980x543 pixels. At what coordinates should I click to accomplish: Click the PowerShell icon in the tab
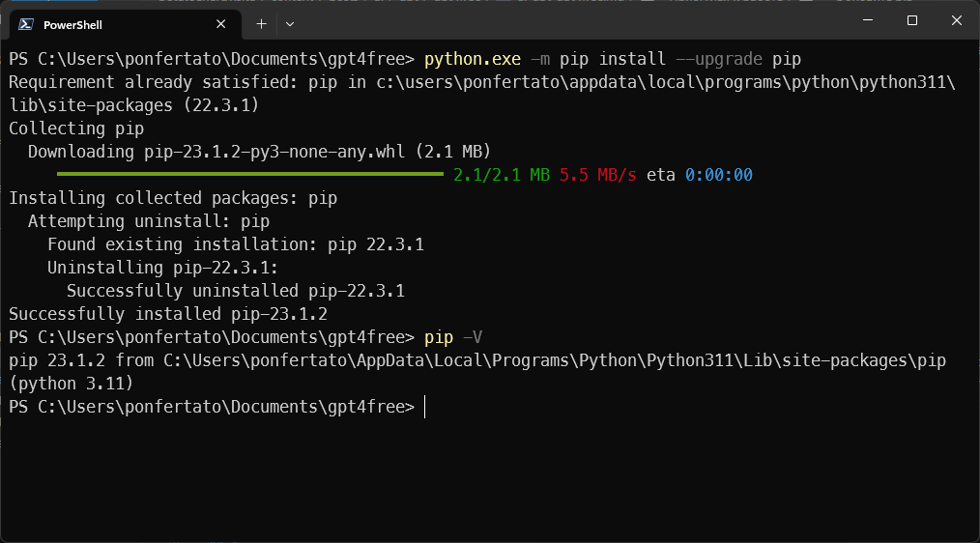coord(26,24)
